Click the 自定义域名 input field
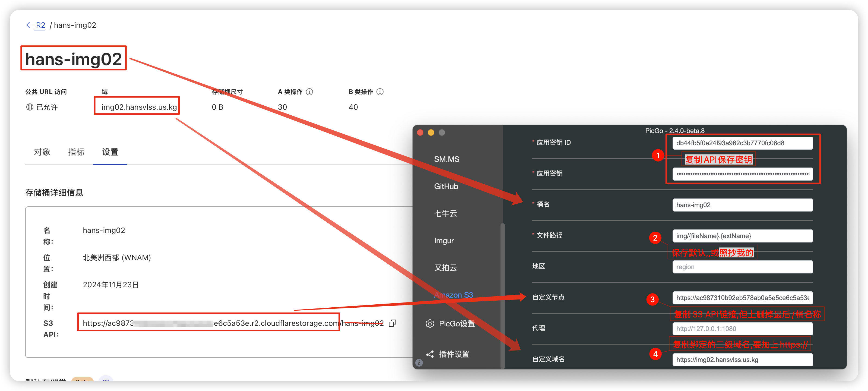The height and width of the screenshot is (391, 868). [742, 360]
